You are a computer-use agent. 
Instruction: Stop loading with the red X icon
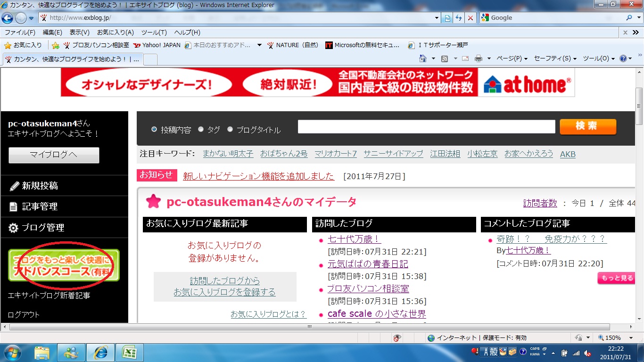tap(470, 18)
